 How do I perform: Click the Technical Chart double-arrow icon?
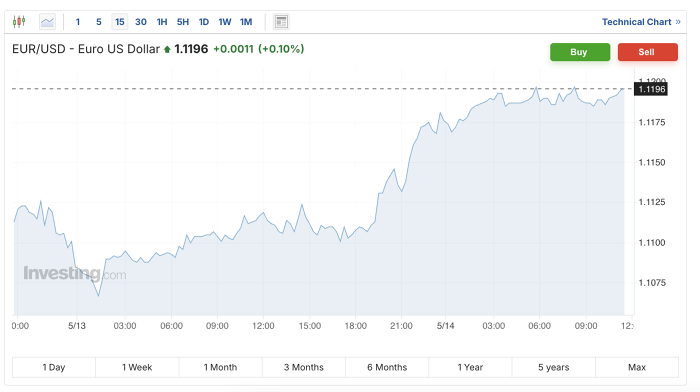678,22
